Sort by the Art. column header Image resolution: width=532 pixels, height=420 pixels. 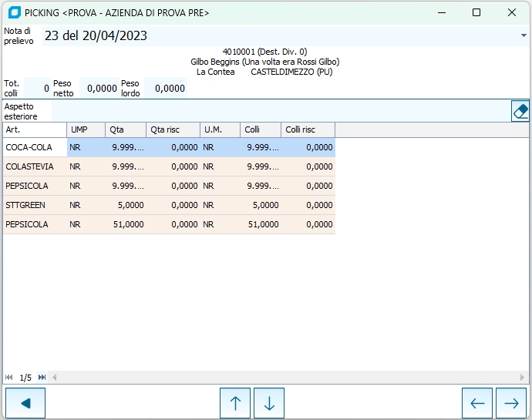(35, 129)
